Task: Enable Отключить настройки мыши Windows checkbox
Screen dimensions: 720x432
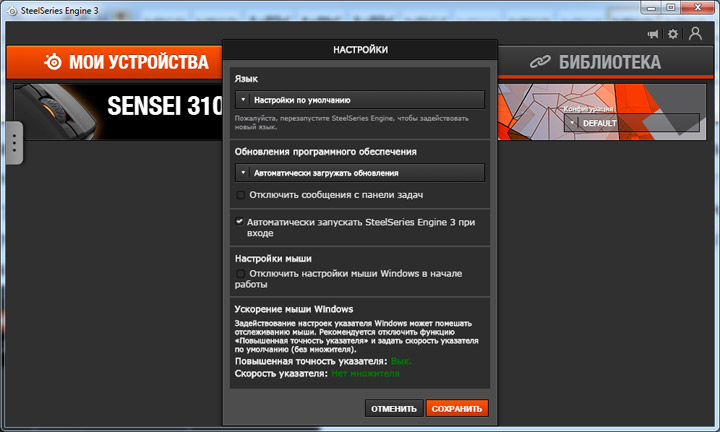Action: pos(240,274)
